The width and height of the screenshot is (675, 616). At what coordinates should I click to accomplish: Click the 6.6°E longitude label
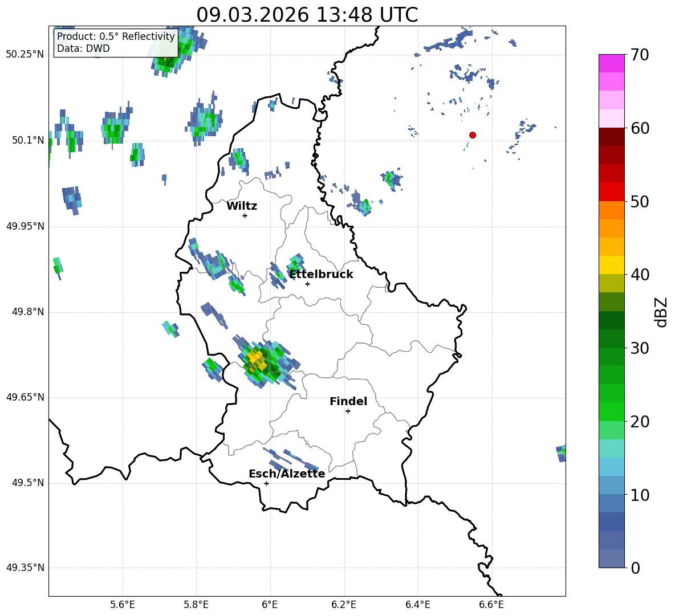pyautogui.click(x=491, y=605)
